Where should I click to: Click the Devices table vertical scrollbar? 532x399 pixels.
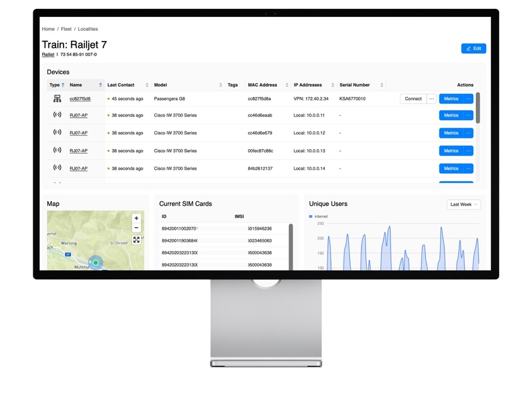[478, 108]
